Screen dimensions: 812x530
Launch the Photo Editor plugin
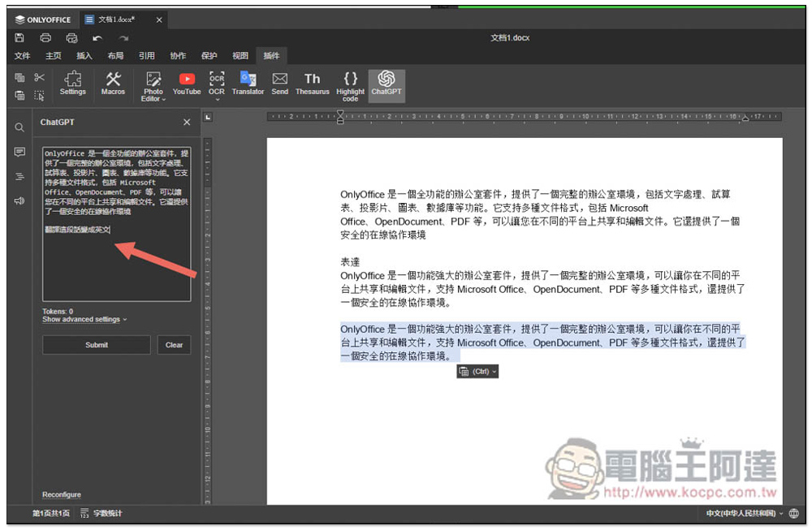coord(153,86)
